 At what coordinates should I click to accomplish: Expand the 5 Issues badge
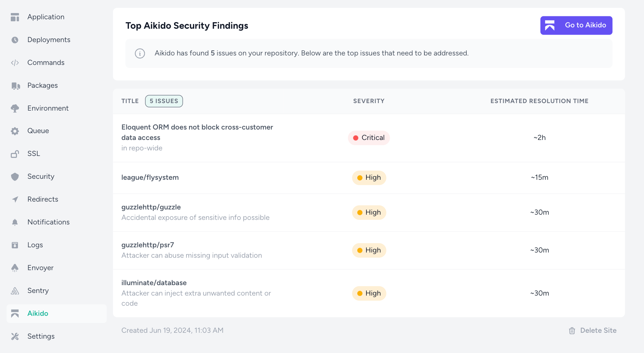(x=164, y=101)
